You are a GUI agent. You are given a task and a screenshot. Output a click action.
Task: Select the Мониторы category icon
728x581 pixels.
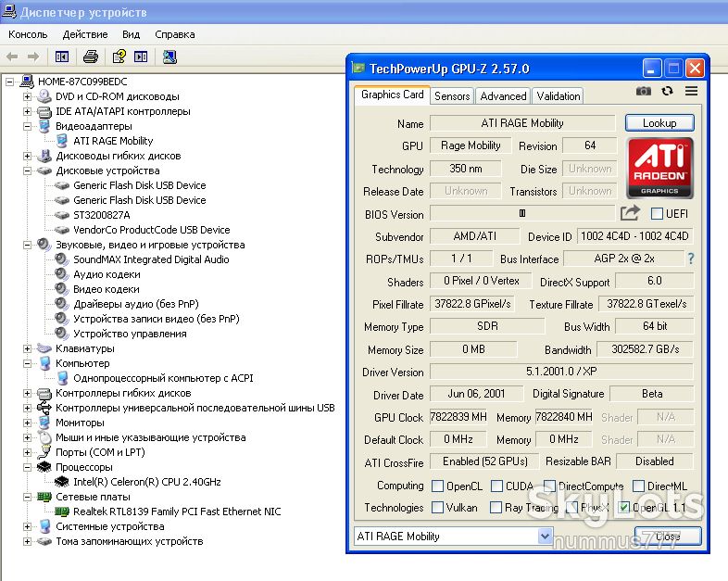tap(44, 423)
